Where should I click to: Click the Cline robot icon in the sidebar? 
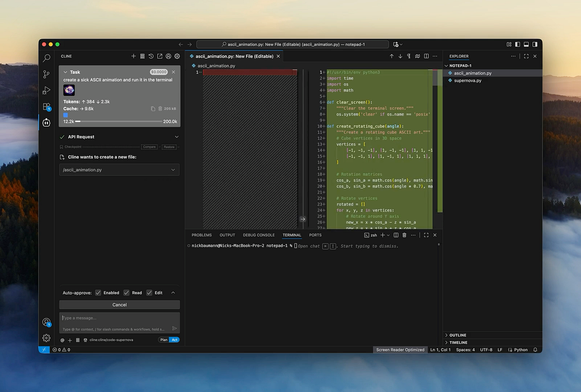click(x=46, y=122)
